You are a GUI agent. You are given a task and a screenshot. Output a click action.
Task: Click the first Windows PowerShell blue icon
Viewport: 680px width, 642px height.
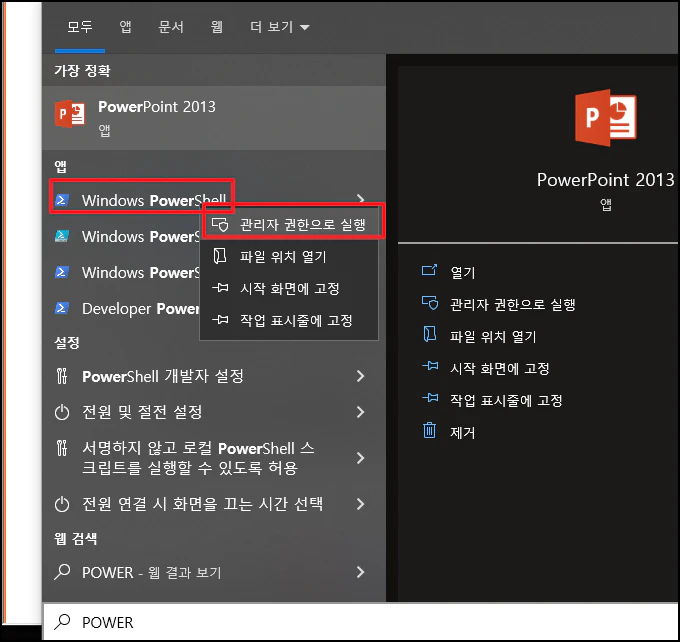[62, 200]
